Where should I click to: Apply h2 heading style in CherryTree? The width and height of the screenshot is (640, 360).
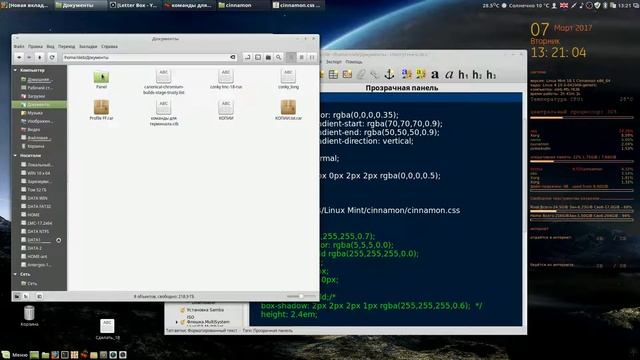coord(477,75)
